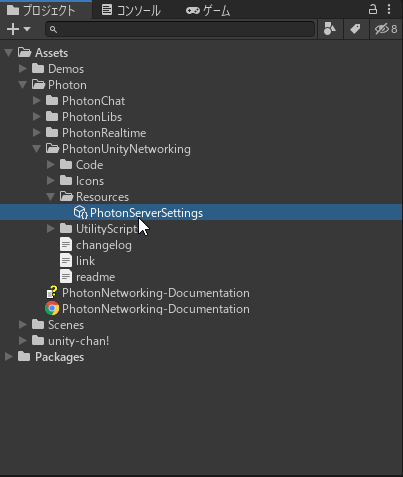Image resolution: width=403 pixels, height=477 pixels.
Task: Expand the Packages folder arrow
Action: click(9, 357)
